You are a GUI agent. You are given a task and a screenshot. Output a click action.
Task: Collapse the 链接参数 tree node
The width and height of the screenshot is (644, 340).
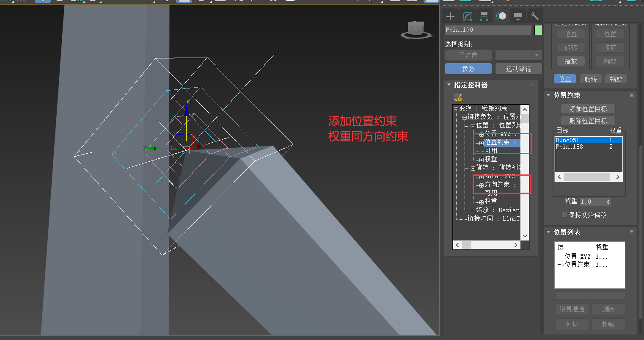click(x=465, y=117)
